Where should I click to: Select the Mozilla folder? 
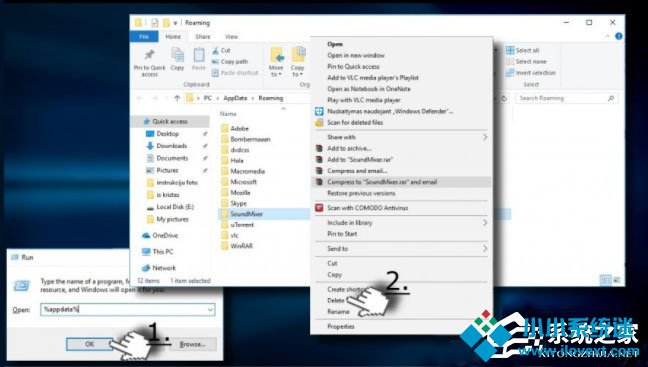[236, 193]
